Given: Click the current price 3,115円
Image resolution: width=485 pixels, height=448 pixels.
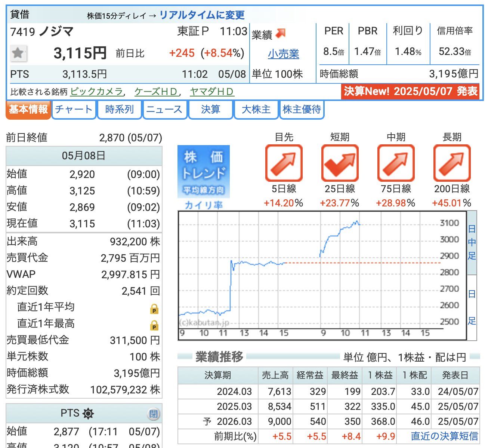Looking at the screenshot, I should (x=80, y=53).
